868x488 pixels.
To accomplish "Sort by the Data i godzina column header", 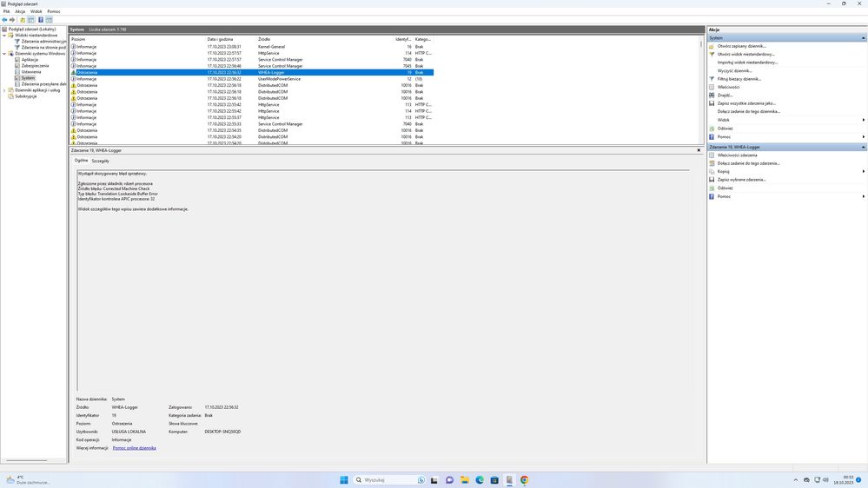I will click(220, 39).
